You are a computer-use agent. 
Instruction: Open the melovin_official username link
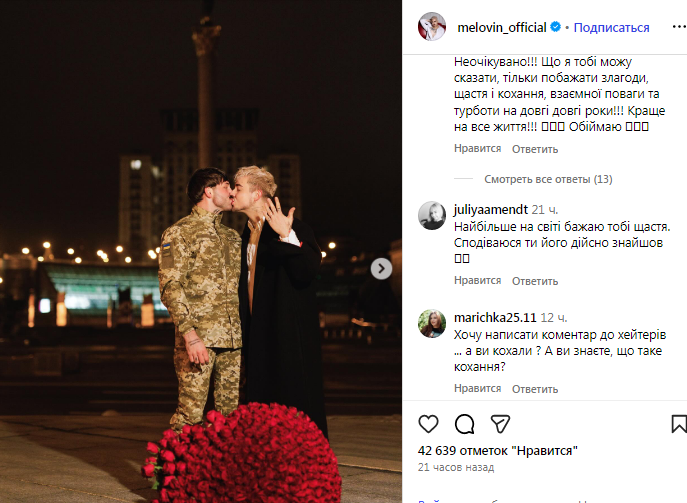point(502,27)
